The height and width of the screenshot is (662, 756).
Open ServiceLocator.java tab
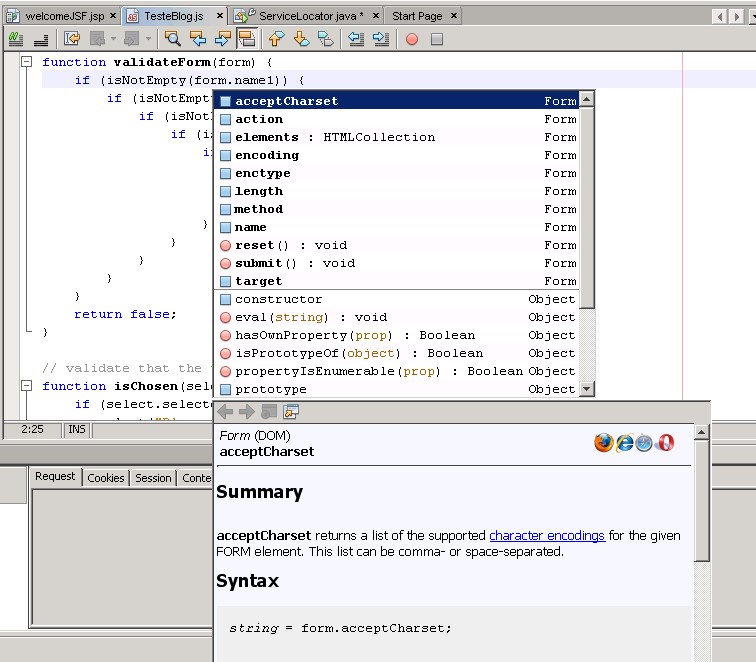[x=311, y=16]
